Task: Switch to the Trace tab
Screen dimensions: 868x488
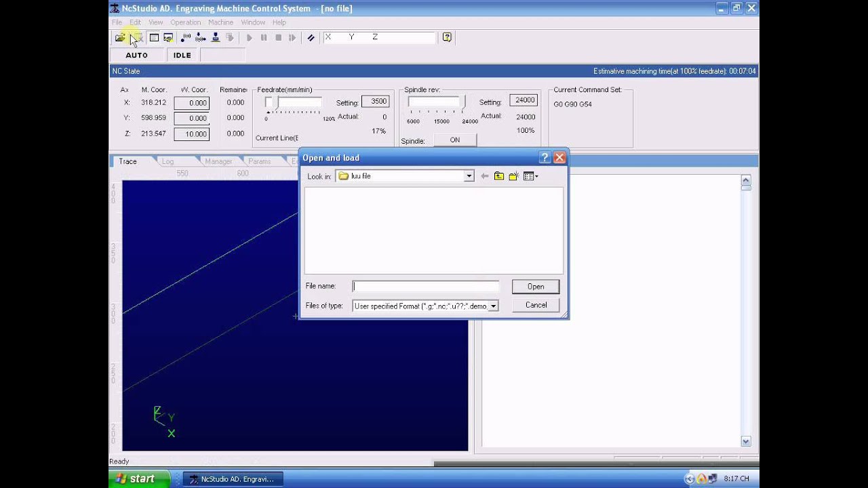Action: click(128, 161)
